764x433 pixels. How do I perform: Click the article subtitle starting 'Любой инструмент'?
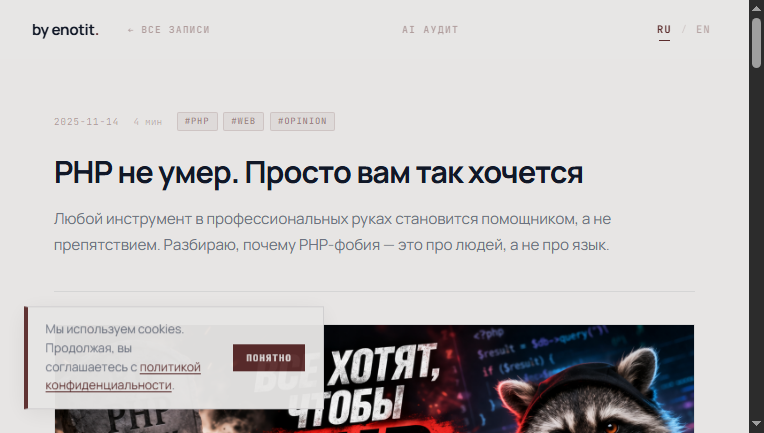[332, 232]
